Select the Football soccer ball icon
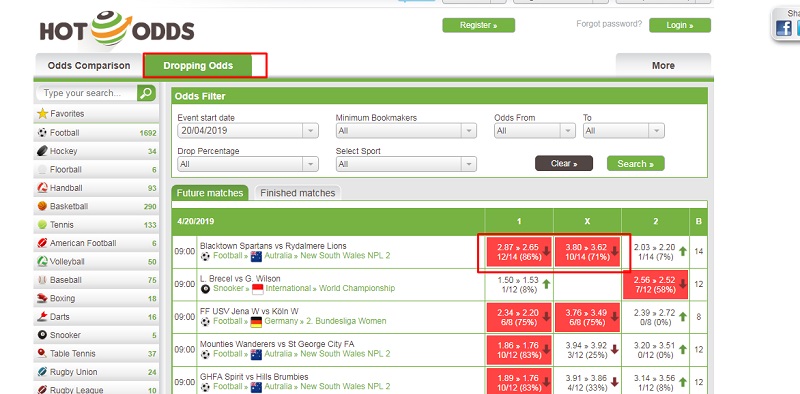This screenshot has width=800, height=394. coord(42,133)
